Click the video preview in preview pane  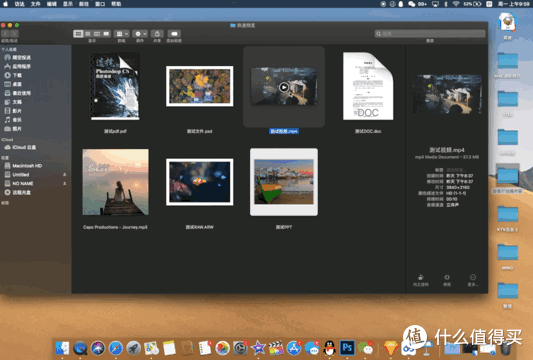(x=447, y=94)
